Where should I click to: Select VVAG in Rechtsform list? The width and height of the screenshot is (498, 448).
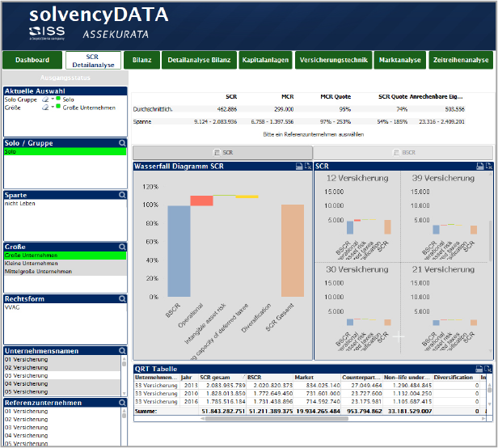pyautogui.click(x=65, y=307)
